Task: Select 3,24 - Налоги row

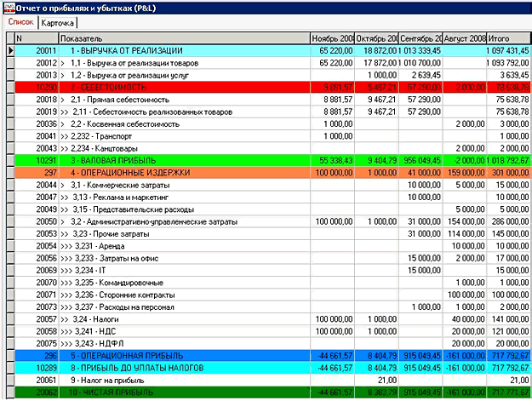Action: tap(272, 319)
